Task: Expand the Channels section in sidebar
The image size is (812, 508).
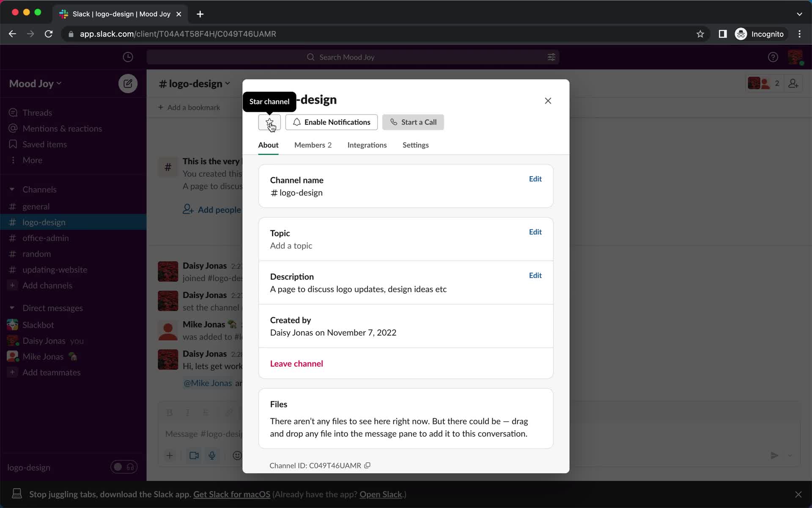Action: click(12, 189)
